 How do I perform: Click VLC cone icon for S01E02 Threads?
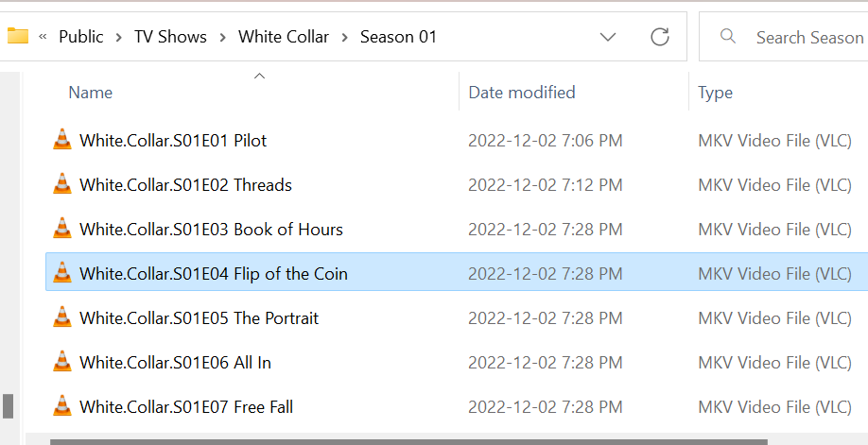(x=62, y=185)
